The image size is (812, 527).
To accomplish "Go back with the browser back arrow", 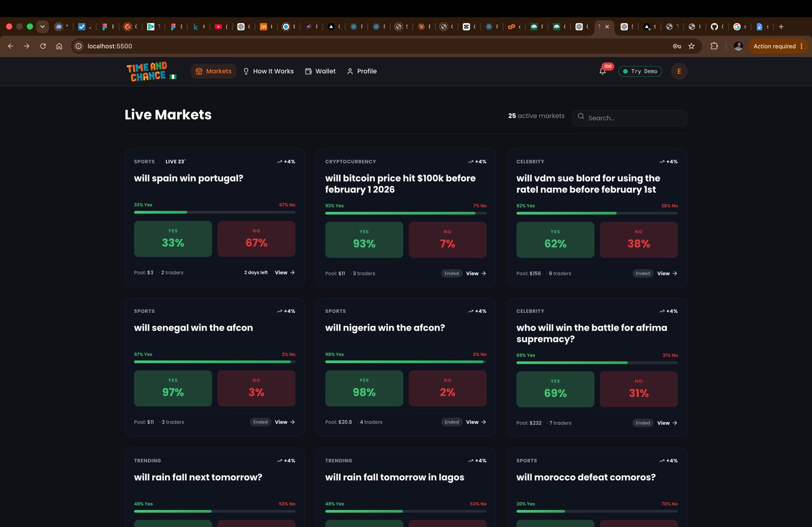I will (11, 46).
